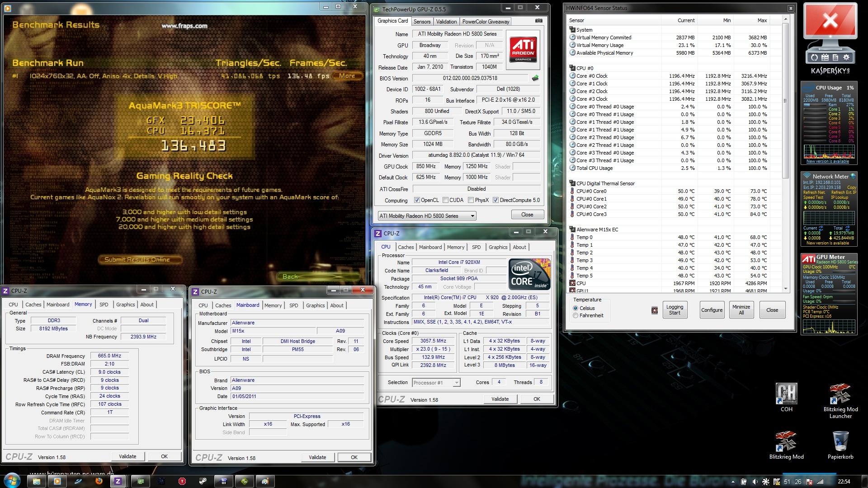Click the GPU-Z screenshot camera icon

point(538,21)
